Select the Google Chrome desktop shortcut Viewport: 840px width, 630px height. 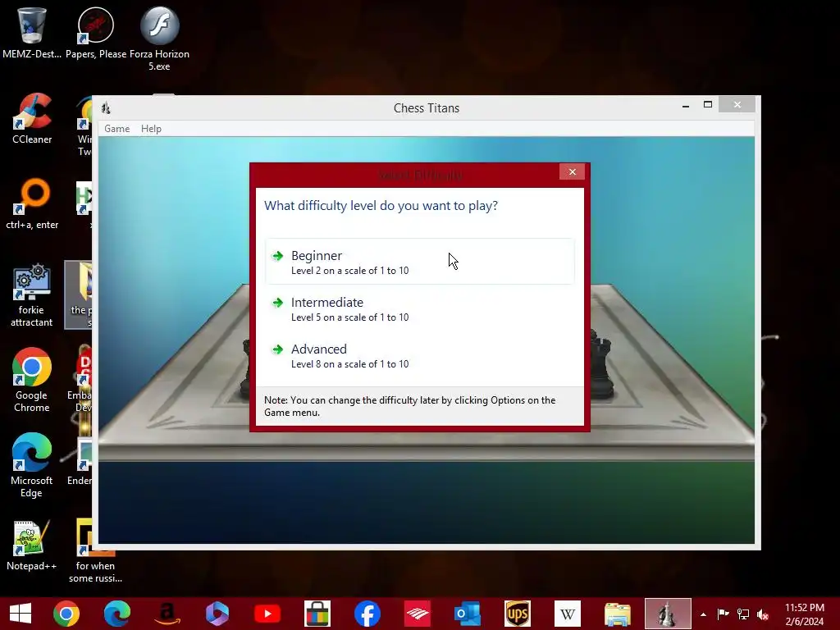pos(32,381)
